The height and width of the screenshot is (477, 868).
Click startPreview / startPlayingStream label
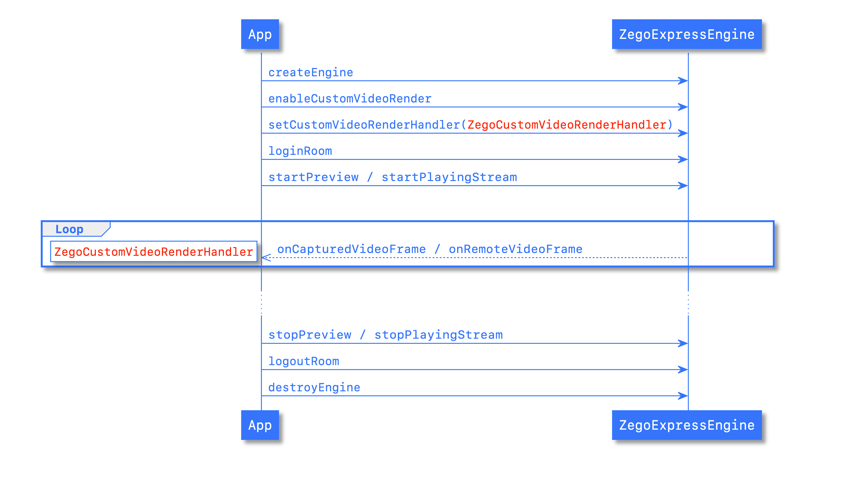[392, 177]
